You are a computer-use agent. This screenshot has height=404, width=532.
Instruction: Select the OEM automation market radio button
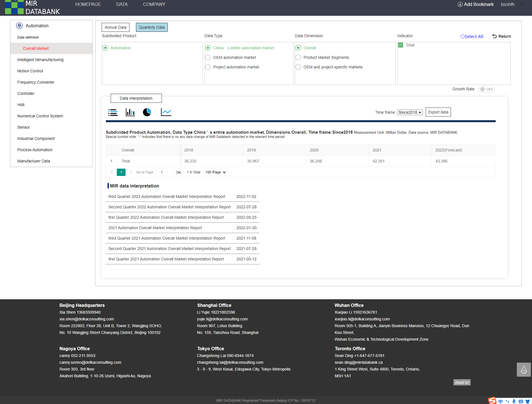click(208, 57)
